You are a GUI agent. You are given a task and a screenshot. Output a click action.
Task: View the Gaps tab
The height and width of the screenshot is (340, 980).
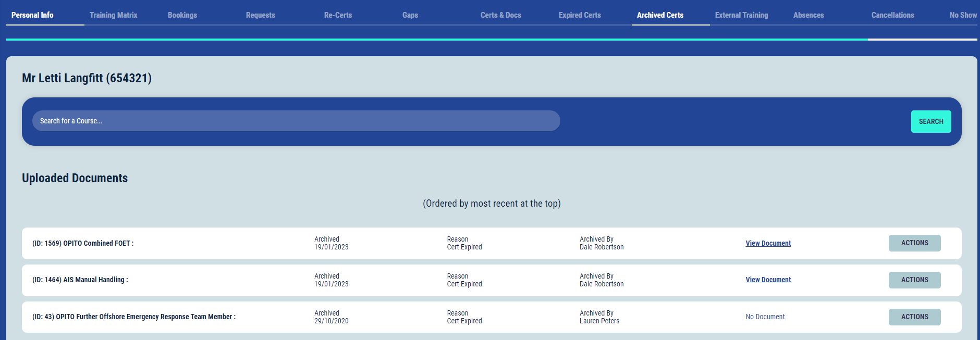410,15
